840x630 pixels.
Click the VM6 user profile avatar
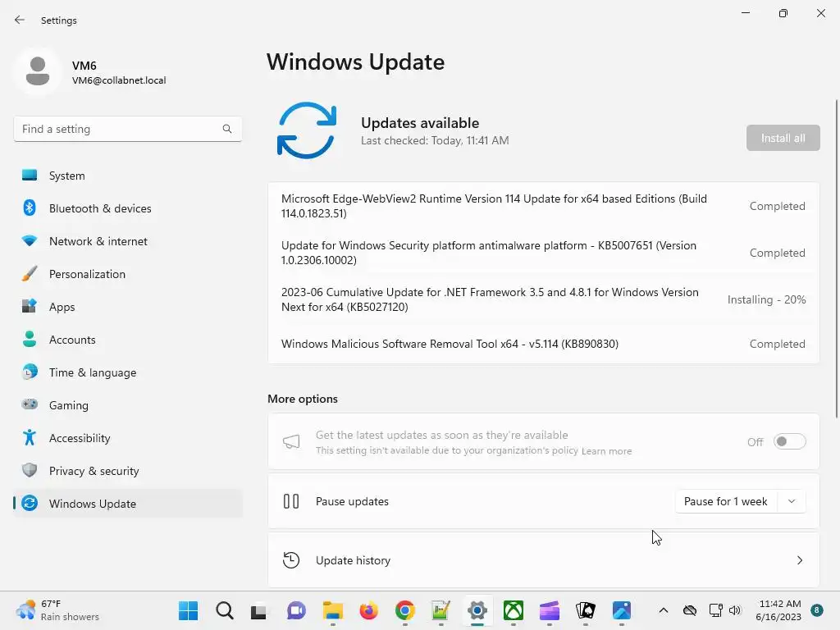coord(38,71)
